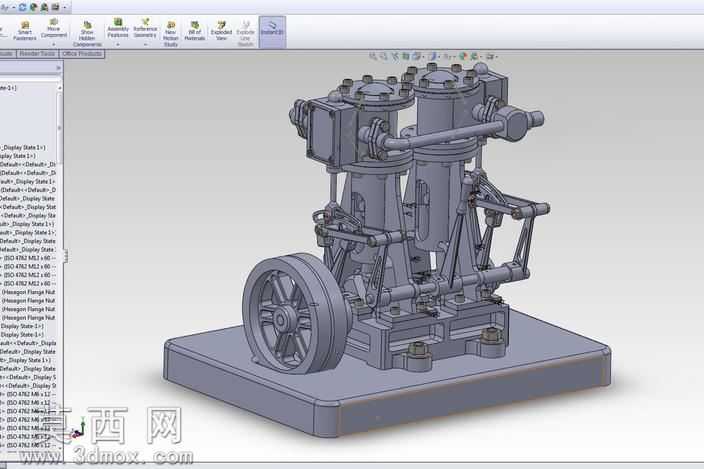Select the flywheel on the engine model

[x=294, y=313]
